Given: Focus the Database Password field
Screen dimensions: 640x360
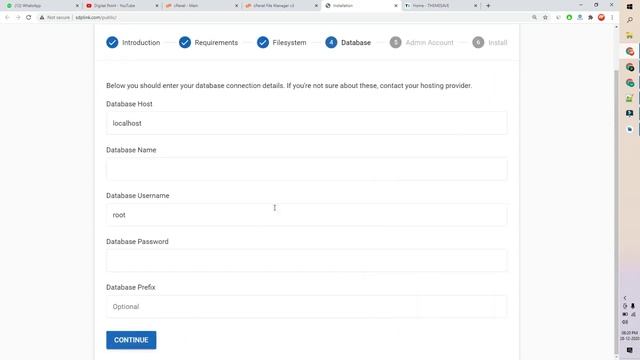Looking at the screenshot, I should pyautogui.click(x=307, y=260).
